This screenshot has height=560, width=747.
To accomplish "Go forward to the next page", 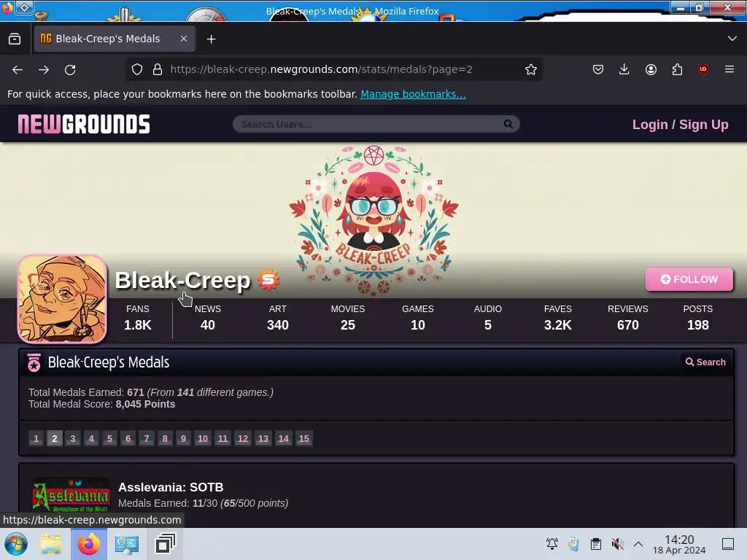I will pyautogui.click(x=44, y=69).
